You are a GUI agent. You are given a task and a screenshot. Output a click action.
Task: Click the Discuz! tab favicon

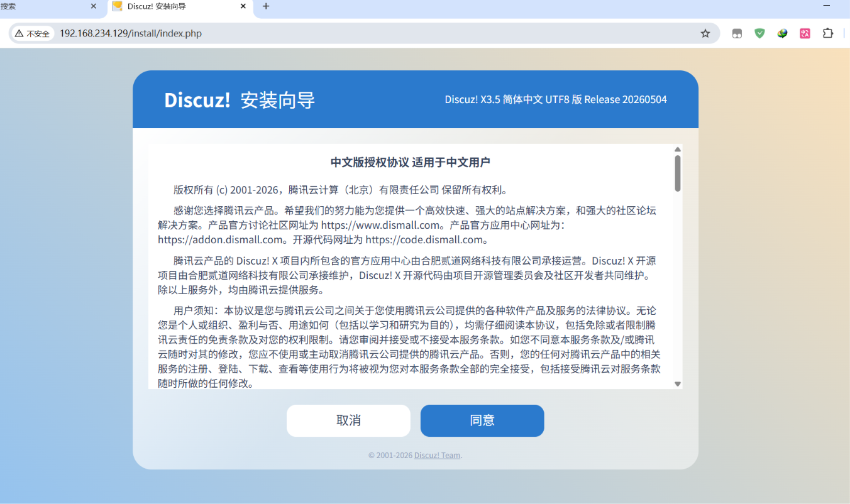click(117, 6)
